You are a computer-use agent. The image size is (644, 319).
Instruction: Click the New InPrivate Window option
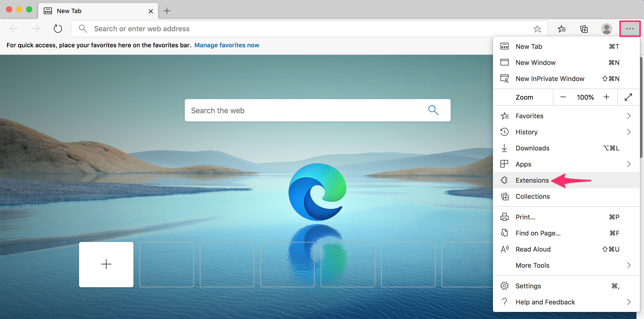click(550, 78)
